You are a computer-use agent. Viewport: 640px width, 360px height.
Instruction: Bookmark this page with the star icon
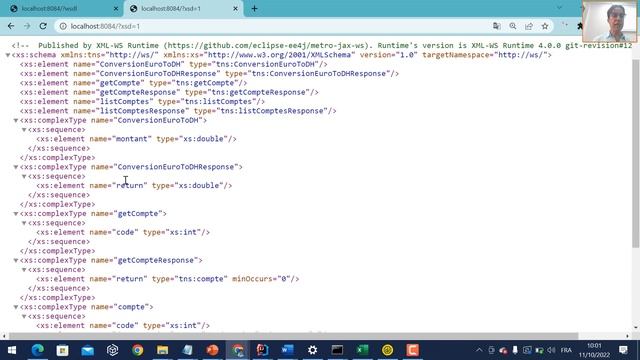[545, 26]
